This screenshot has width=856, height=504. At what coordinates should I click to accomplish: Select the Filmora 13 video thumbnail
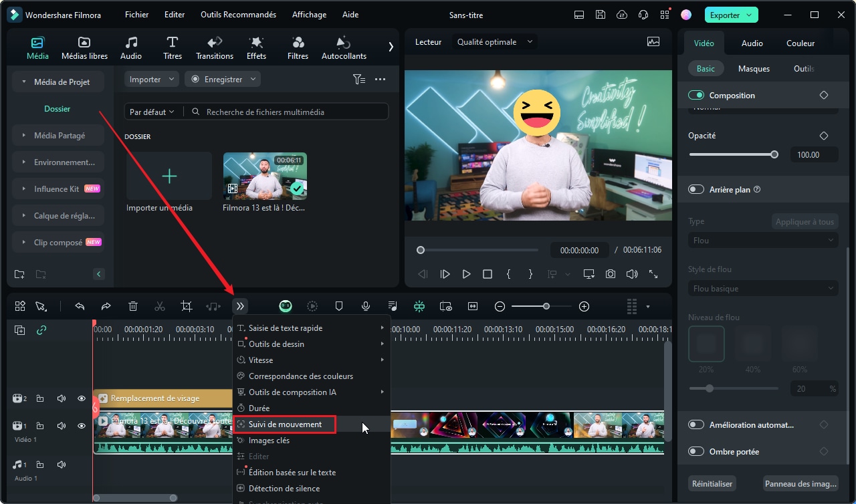click(265, 176)
